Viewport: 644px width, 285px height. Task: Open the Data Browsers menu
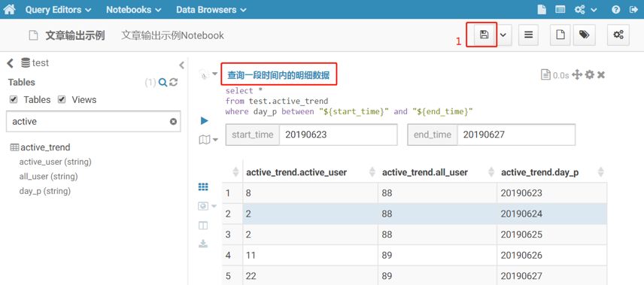211,10
